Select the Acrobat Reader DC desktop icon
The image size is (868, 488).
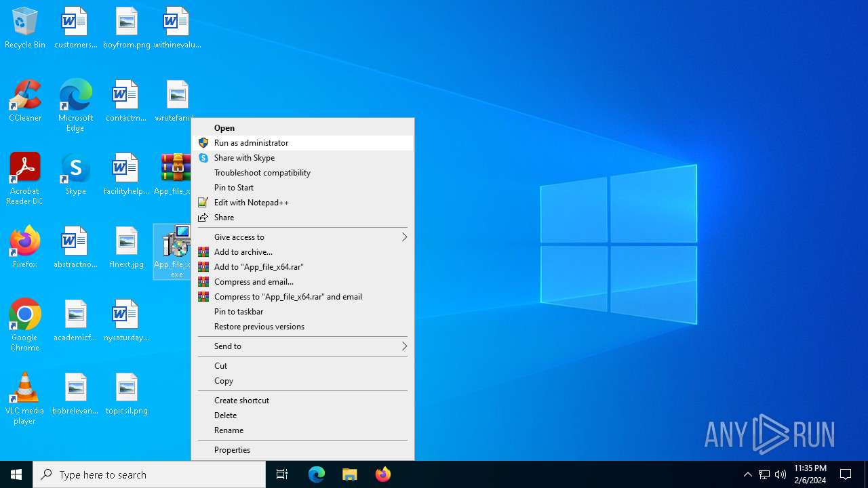pyautogui.click(x=25, y=179)
